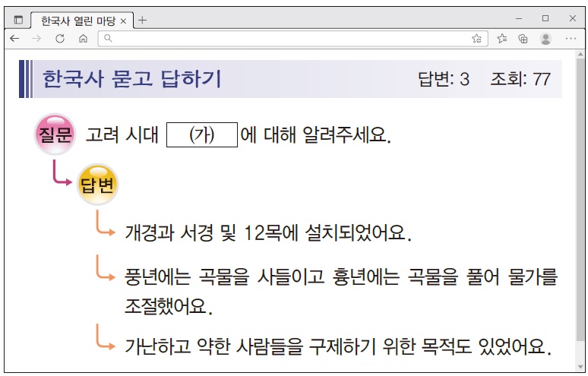
Task: Reload the page with refresh icon
Action: tap(59, 38)
